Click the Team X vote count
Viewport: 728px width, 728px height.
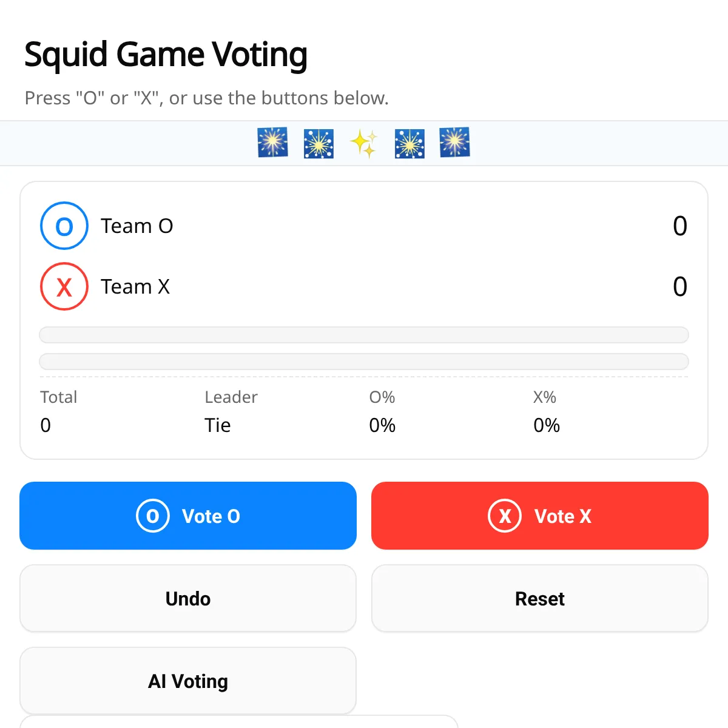click(x=680, y=287)
